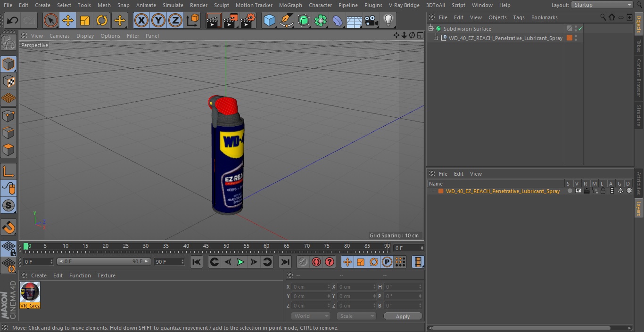Open the Content Browser side tab
The height and width of the screenshot is (332, 644).
(x=639, y=78)
